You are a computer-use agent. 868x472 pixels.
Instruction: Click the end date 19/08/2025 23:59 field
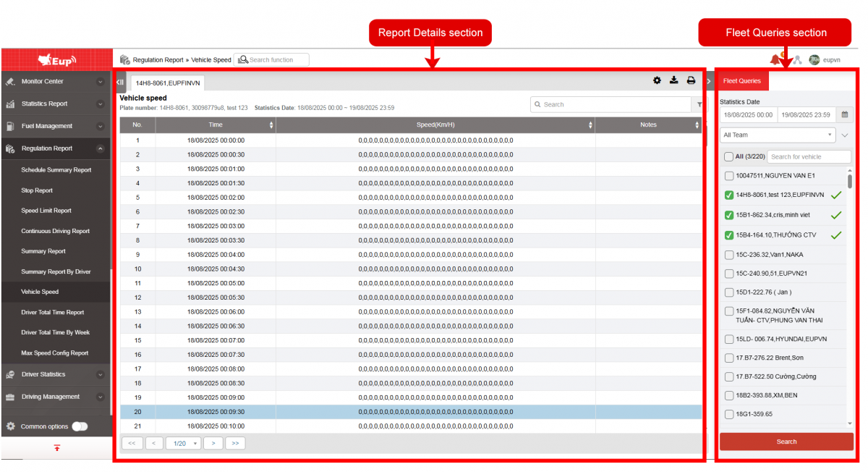click(807, 115)
